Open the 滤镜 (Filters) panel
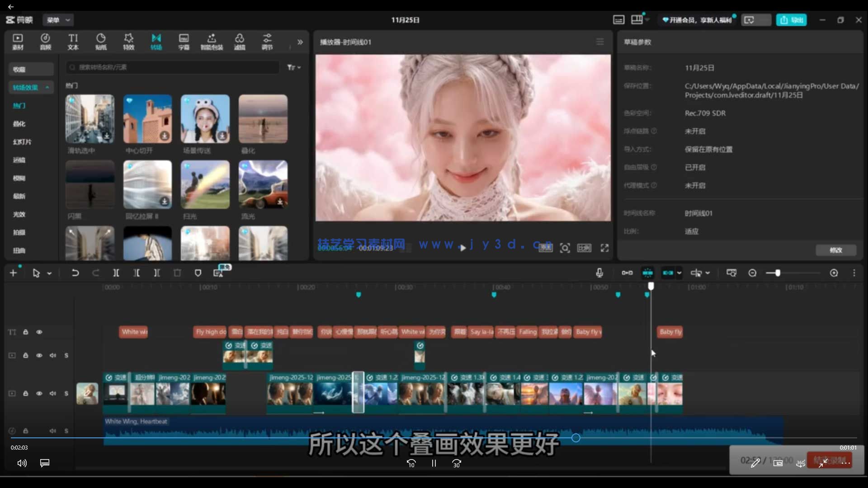868x488 pixels. (x=240, y=42)
